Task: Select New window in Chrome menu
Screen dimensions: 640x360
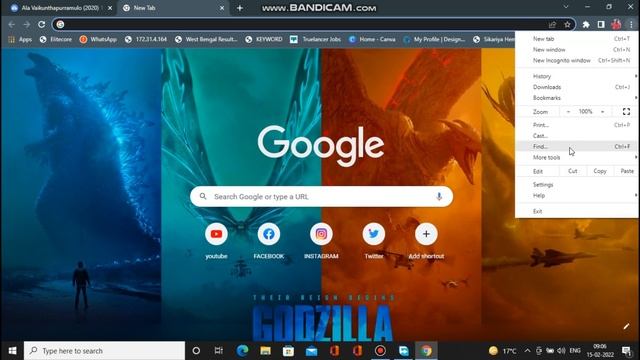Action: point(576,49)
